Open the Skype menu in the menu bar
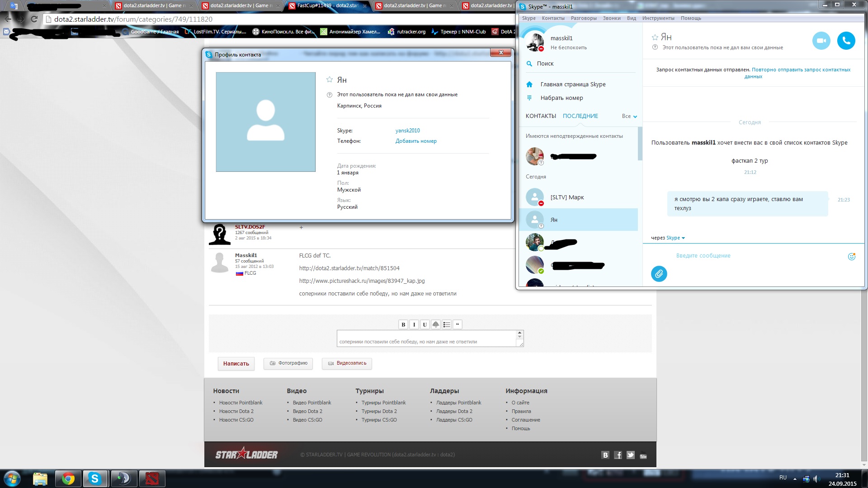 [x=528, y=18]
